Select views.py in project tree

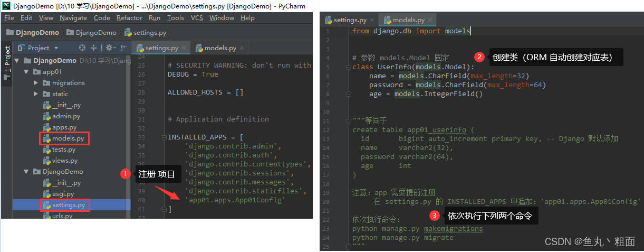tap(60, 161)
